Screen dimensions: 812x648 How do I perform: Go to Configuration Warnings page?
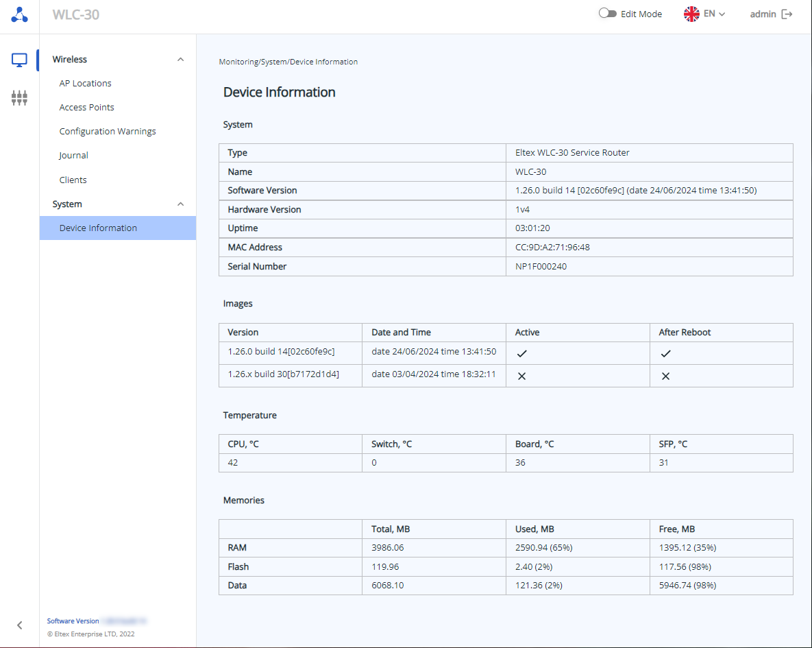(108, 132)
